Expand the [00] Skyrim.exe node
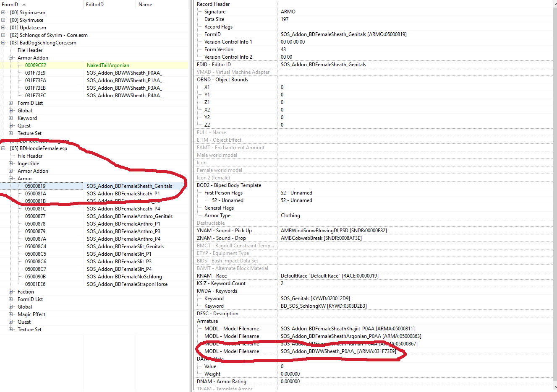The image size is (557, 392). (x=3, y=20)
